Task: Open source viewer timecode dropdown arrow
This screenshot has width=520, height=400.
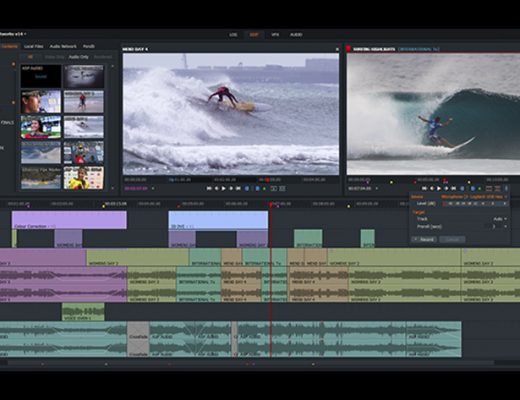Action: pyautogui.click(x=153, y=188)
